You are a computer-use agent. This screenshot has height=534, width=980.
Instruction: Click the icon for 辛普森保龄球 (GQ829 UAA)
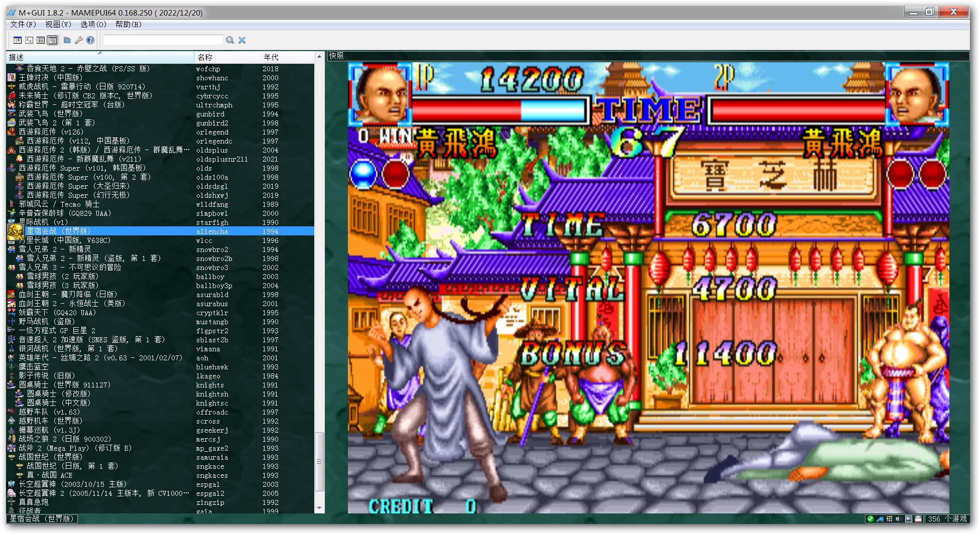(12, 213)
